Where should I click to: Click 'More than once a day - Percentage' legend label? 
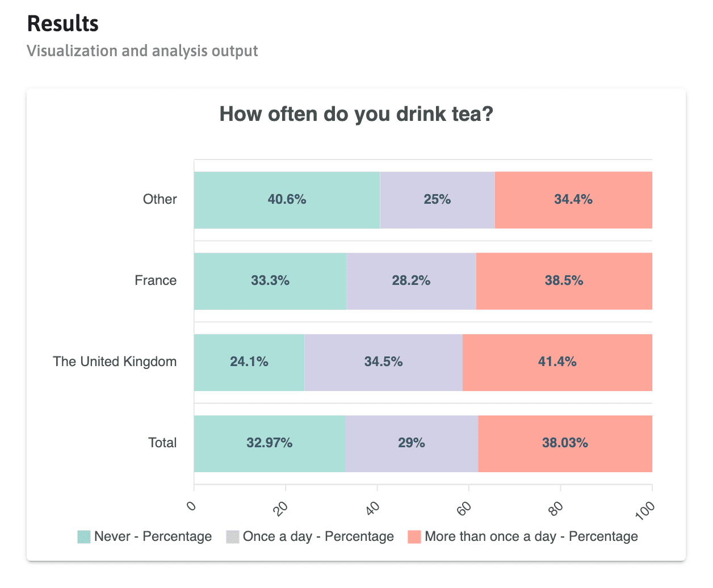(x=531, y=537)
